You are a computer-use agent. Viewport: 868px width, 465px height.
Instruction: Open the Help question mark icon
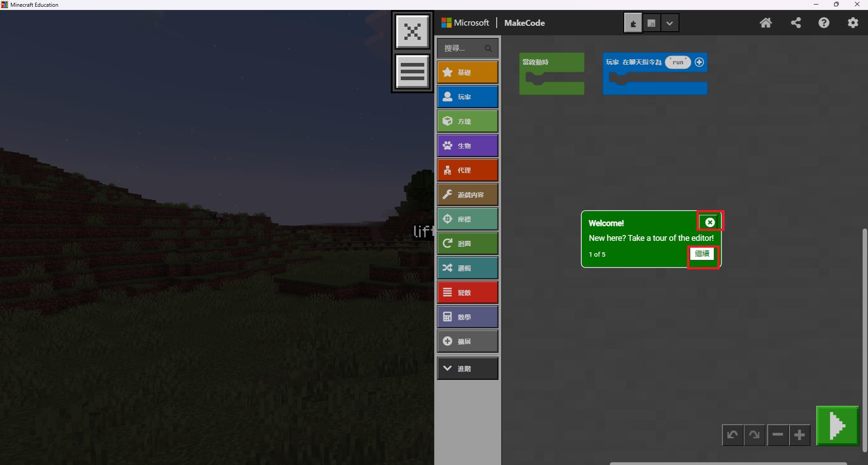click(824, 23)
